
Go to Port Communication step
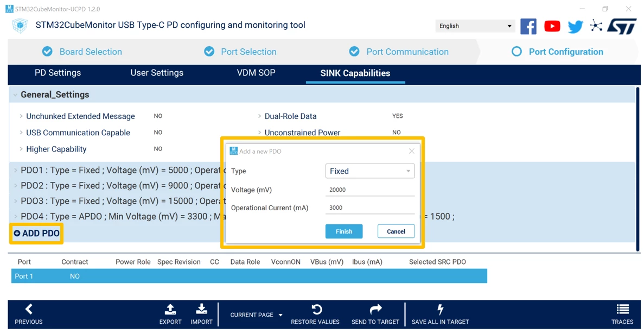[399, 52]
